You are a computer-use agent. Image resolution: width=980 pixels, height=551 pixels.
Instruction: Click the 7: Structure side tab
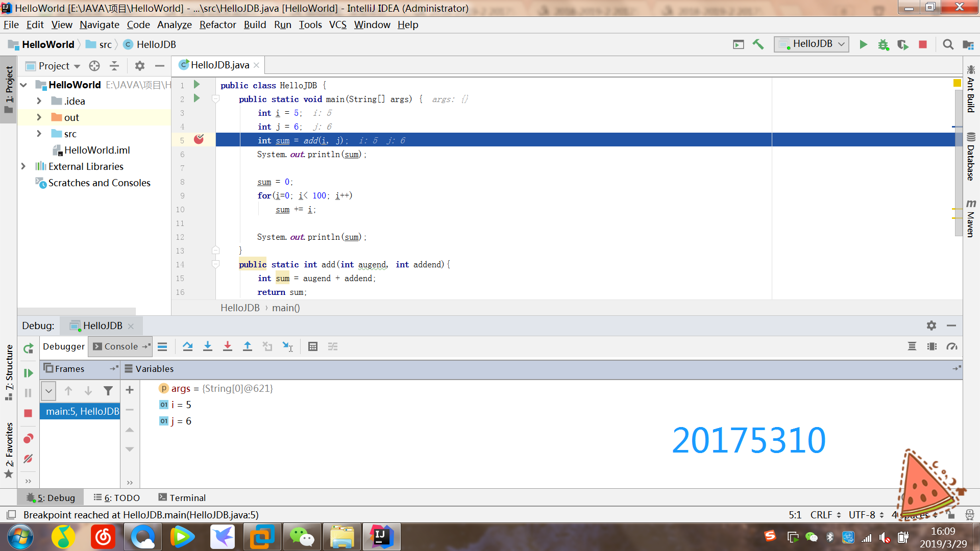9,372
